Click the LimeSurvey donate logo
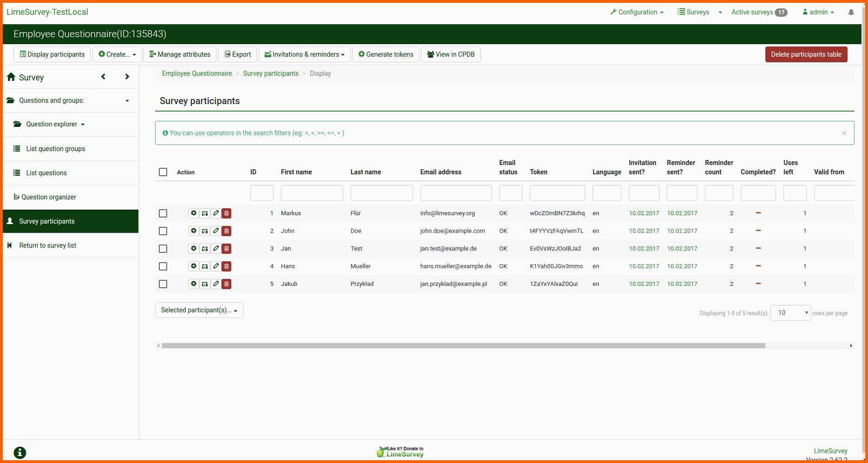Viewport: 868px width, 463px height. click(x=400, y=452)
